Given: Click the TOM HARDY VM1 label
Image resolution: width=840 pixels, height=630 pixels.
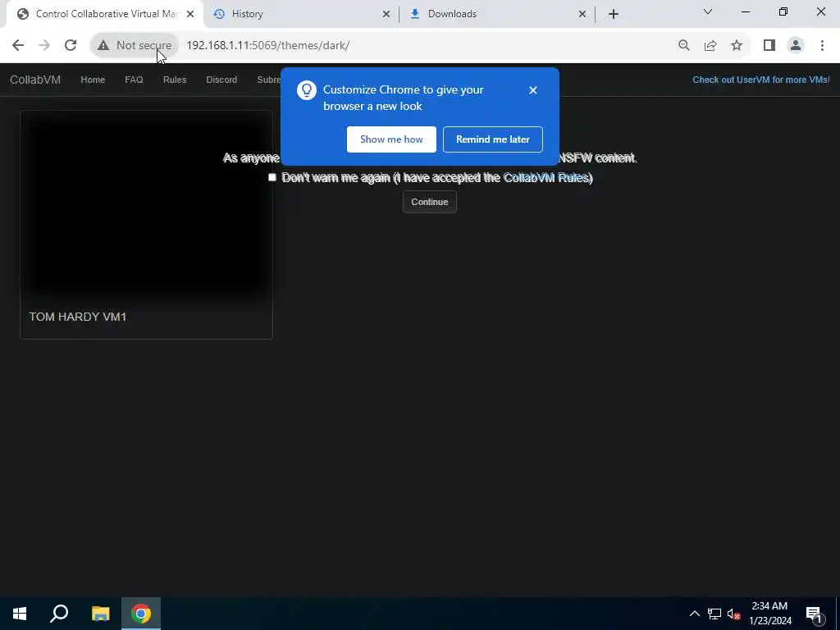Looking at the screenshot, I should pyautogui.click(x=78, y=317).
